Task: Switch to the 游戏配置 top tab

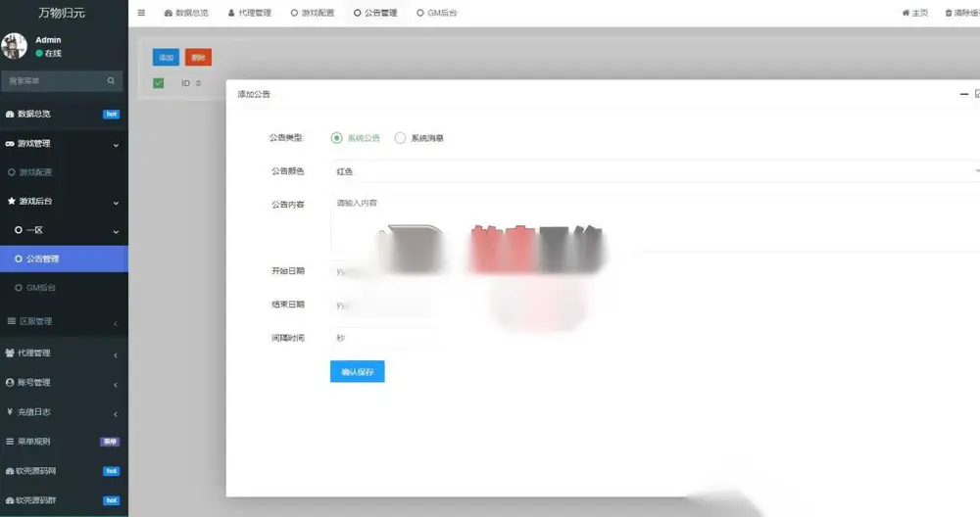Action: coord(313,13)
